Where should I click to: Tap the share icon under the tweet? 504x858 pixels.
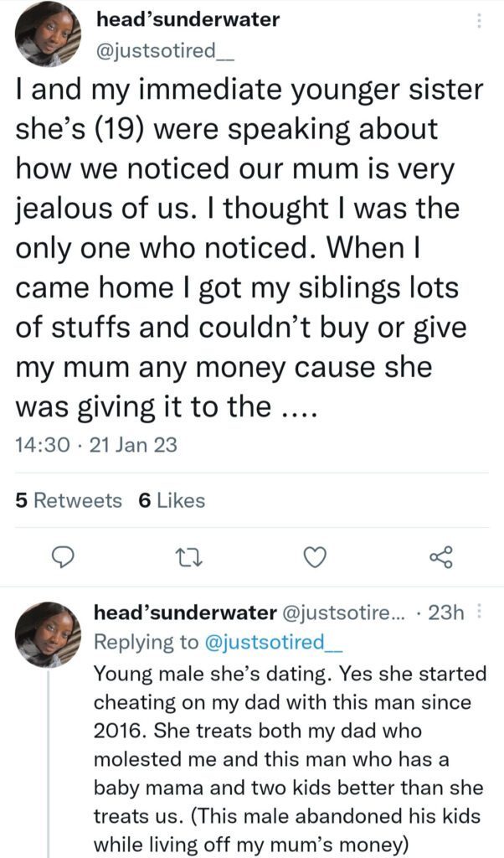coord(440,557)
